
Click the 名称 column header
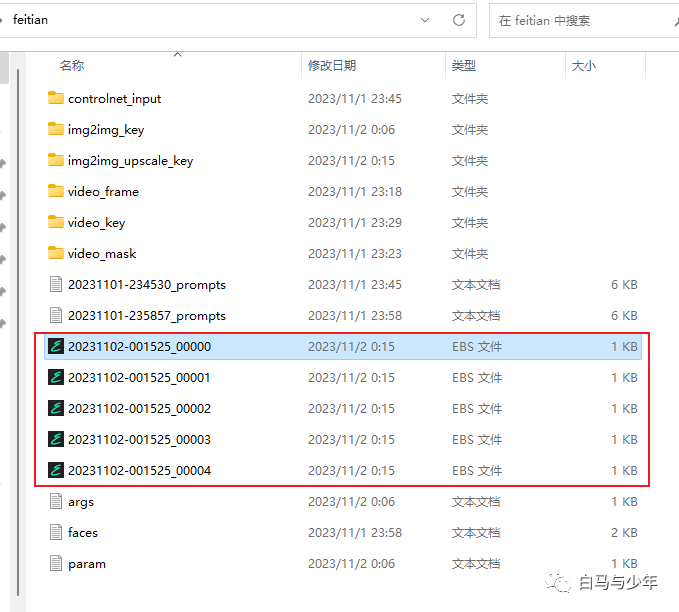point(72,66)
